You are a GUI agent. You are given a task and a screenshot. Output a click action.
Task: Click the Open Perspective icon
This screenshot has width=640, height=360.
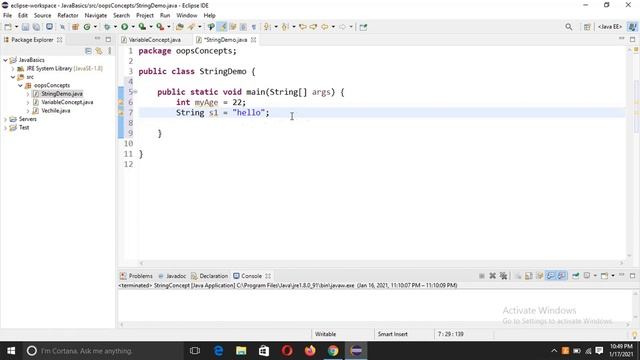tap(587, 27)
